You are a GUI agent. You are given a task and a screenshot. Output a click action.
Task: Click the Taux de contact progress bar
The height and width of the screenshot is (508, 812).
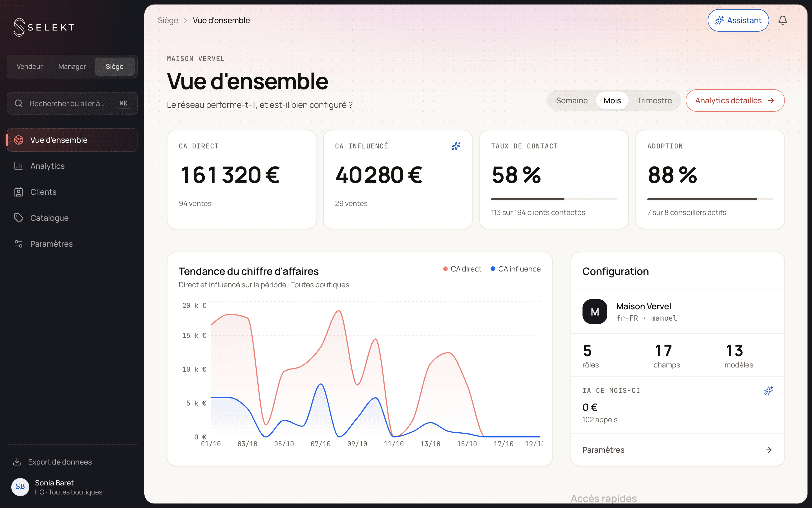point(554,199)
